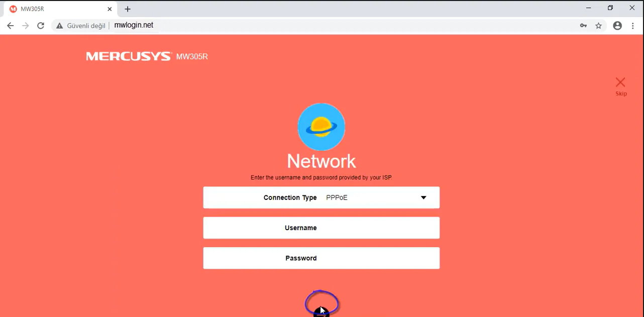Open Chrome's three-dot menu
Screen dimensions: 644x317
pyautogui.click(x=632, y=25)
